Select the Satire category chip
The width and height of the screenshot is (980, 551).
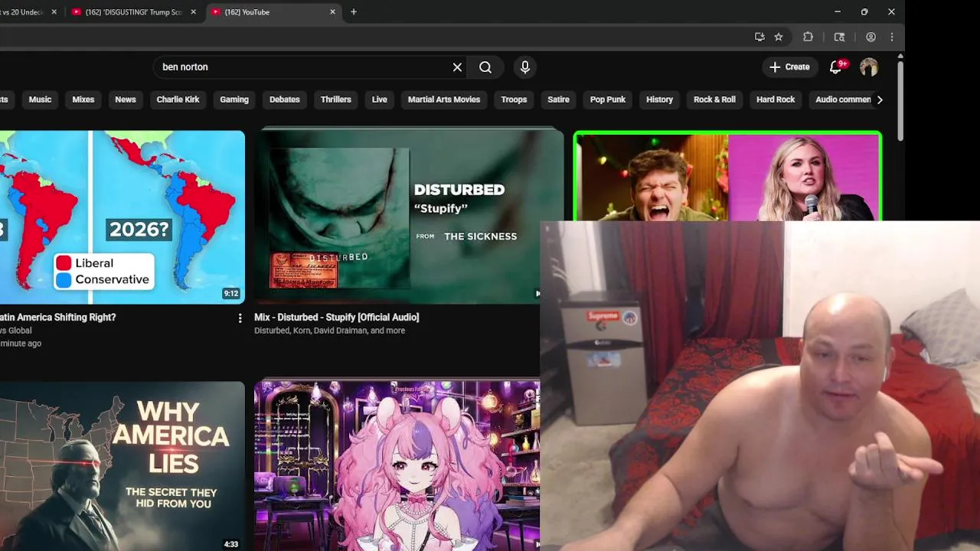pyautogui.click(x=558, y=99)
